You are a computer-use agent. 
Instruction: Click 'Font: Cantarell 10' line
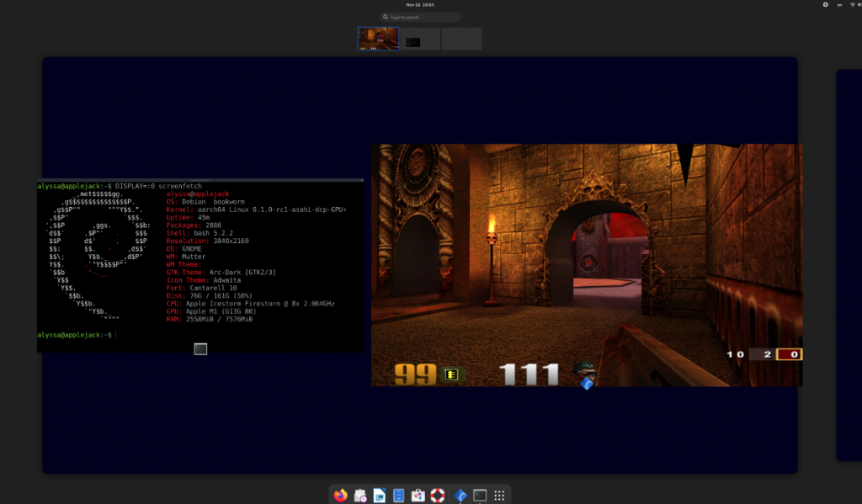pyautogui.click(x=202, y=288)
